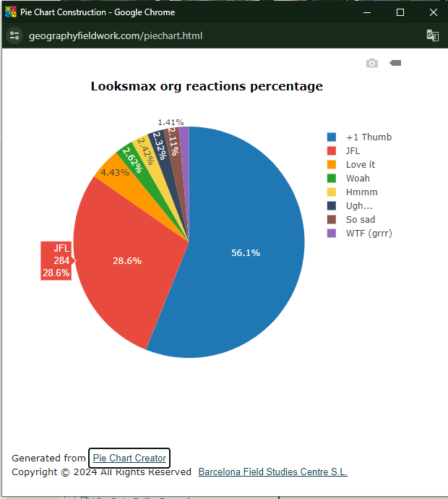Toggle the '+1 Thumb' legend entry
The image size is (448, 499).
[x=369, y=137]
